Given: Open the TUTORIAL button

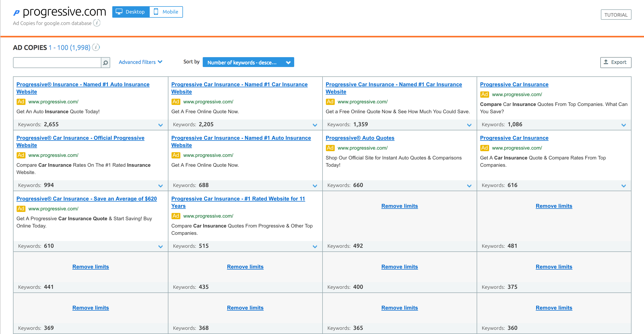Looking at the screenshot, I should [616, 15].
